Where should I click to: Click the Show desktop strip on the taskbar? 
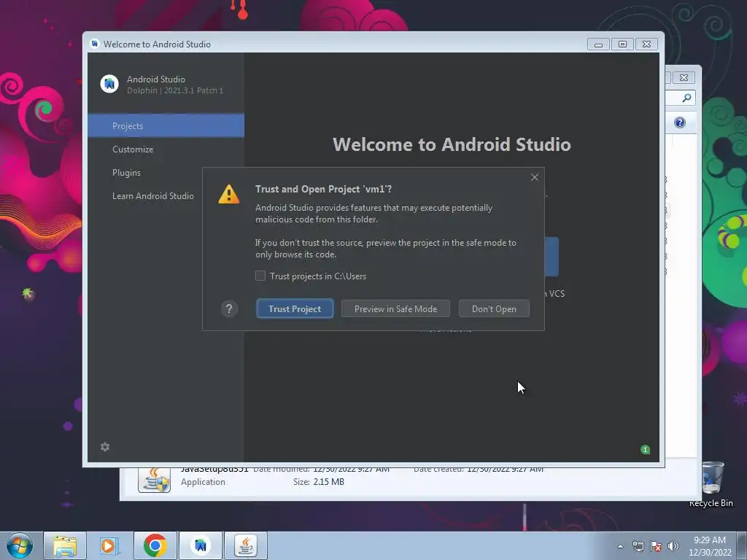tap(742, 545)
